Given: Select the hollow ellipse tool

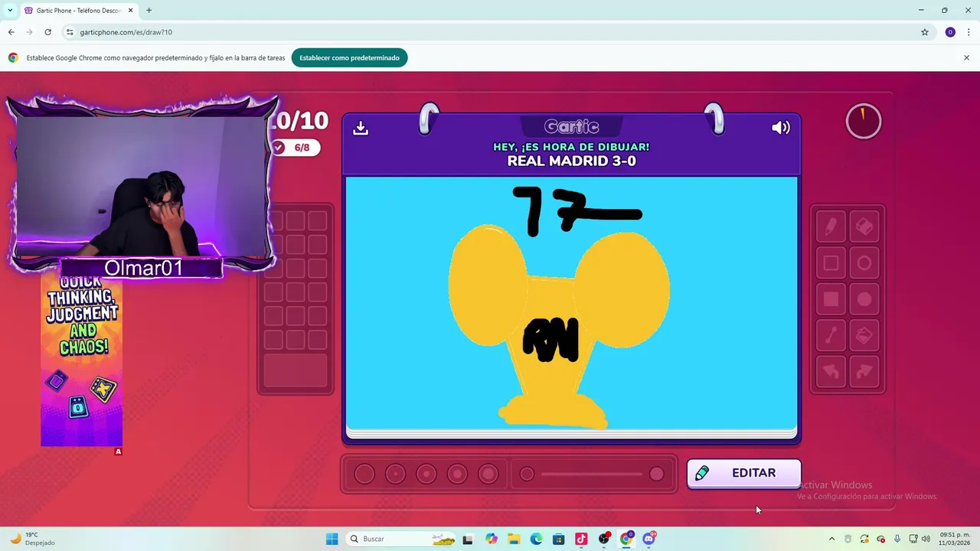Looking at the screenshot, I should coord(864,263).
